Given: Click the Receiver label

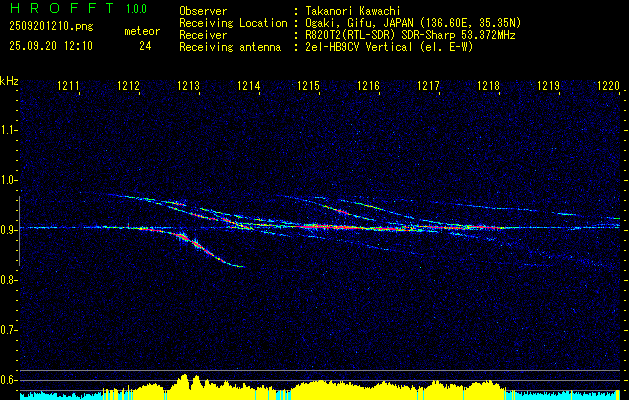Looking at the screenshot, I should pos(203,35).
